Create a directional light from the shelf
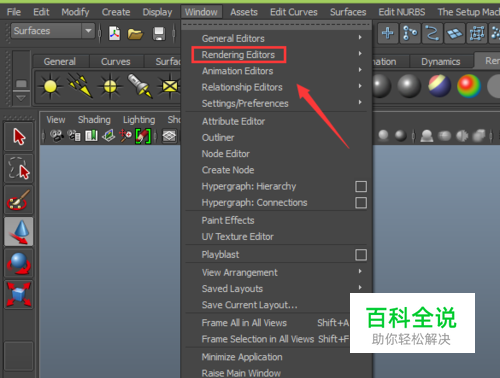Image resolution: width=500 pixels, height=378 pixels. tap(80, 86)
